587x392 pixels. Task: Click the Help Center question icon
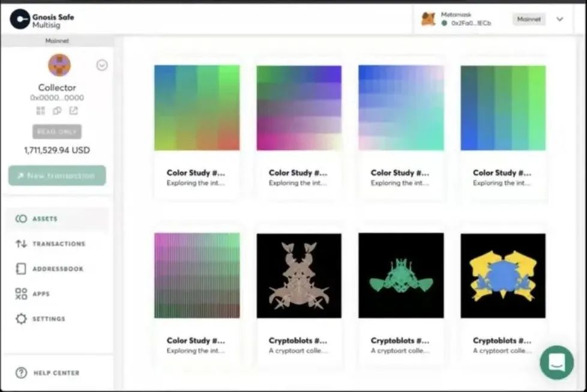coord(21,373)
